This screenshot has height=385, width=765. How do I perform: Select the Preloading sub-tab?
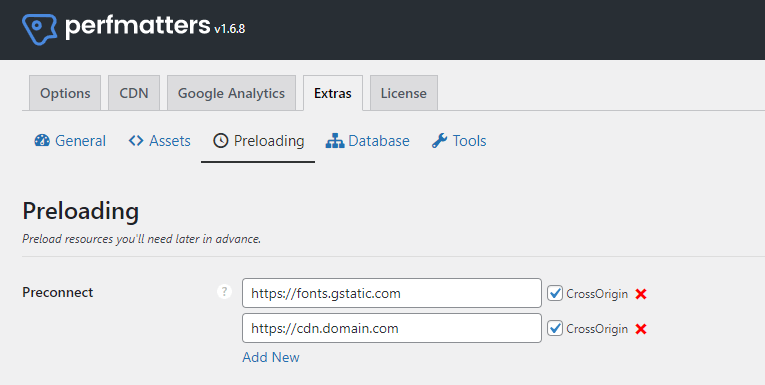258,141
